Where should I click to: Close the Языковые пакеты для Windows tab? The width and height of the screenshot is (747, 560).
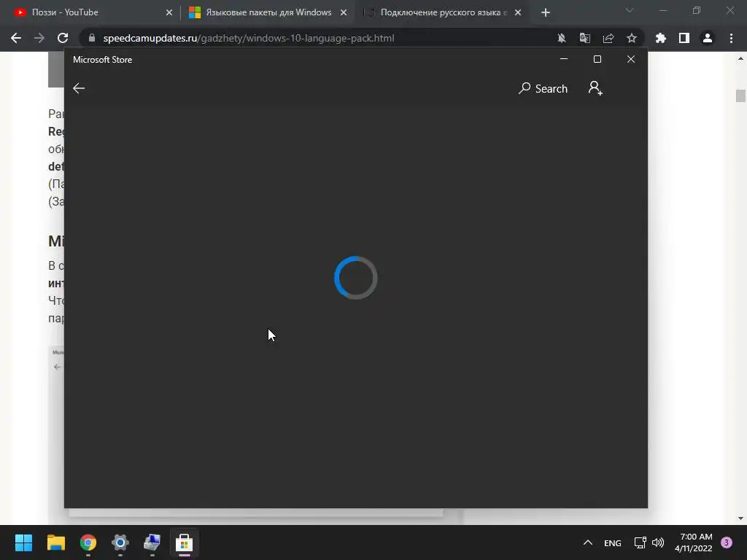click(344, 12)
